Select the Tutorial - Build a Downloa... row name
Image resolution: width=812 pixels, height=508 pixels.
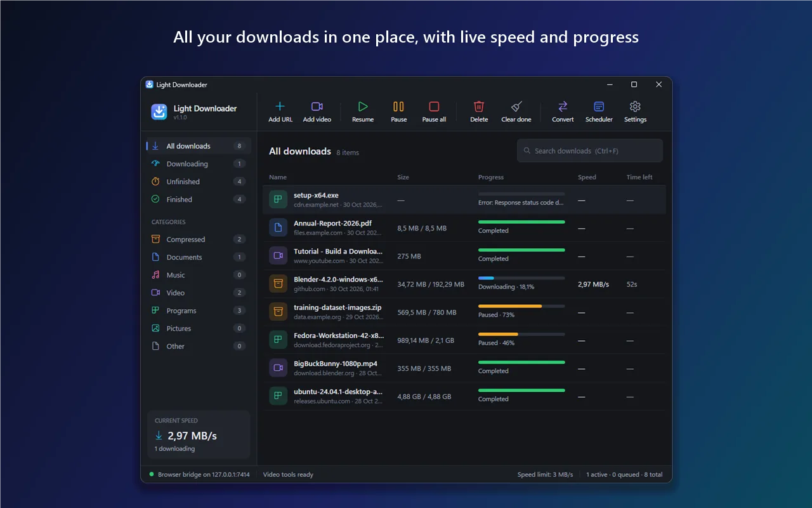[338, 251]
